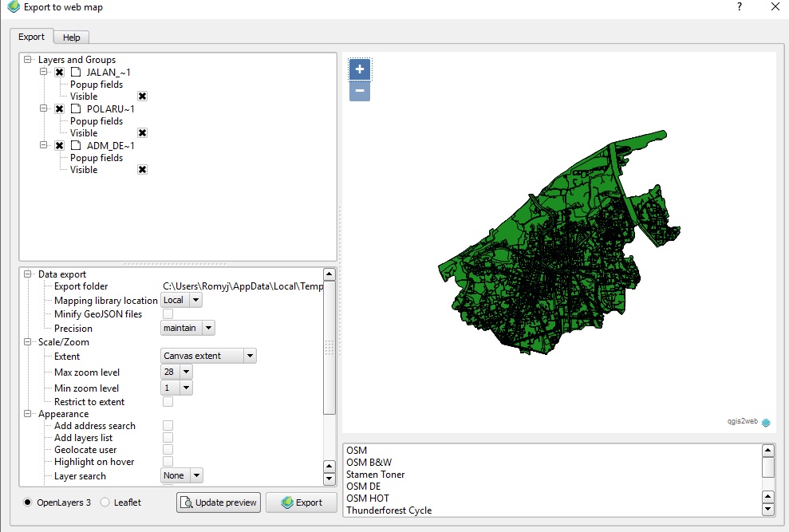Click the zoom-in plus icon on map preview
The height and width of the screenshot is (532, 789).
pyautogui.click(x=359, y=69)
